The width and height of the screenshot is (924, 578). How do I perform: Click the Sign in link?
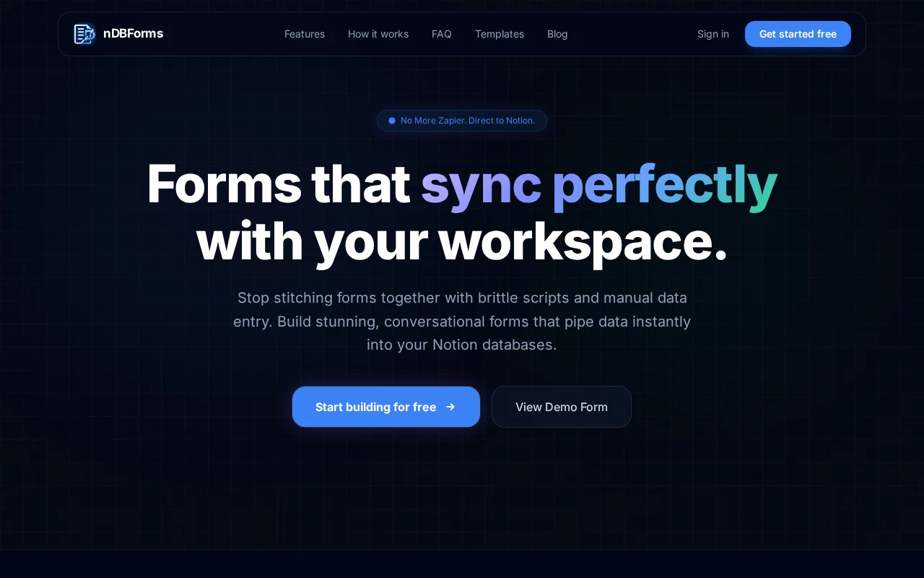coord(713,34)
